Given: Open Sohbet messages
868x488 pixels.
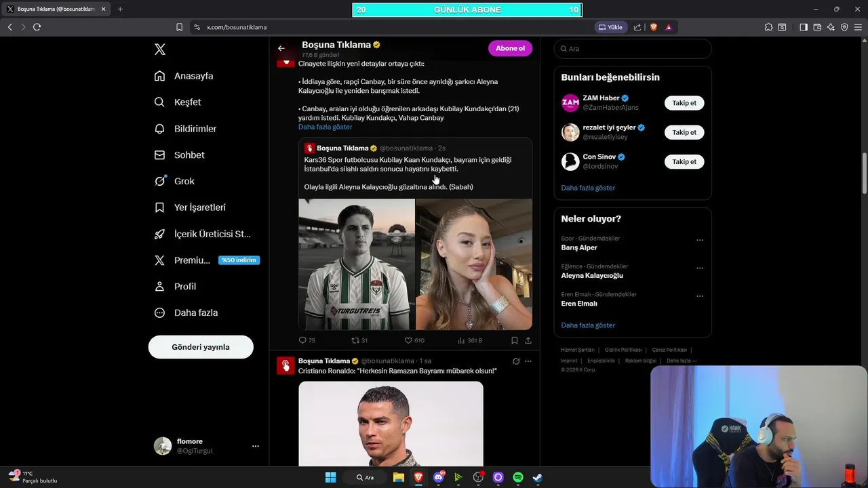Looking at the screenshot, I should [179, 155].
